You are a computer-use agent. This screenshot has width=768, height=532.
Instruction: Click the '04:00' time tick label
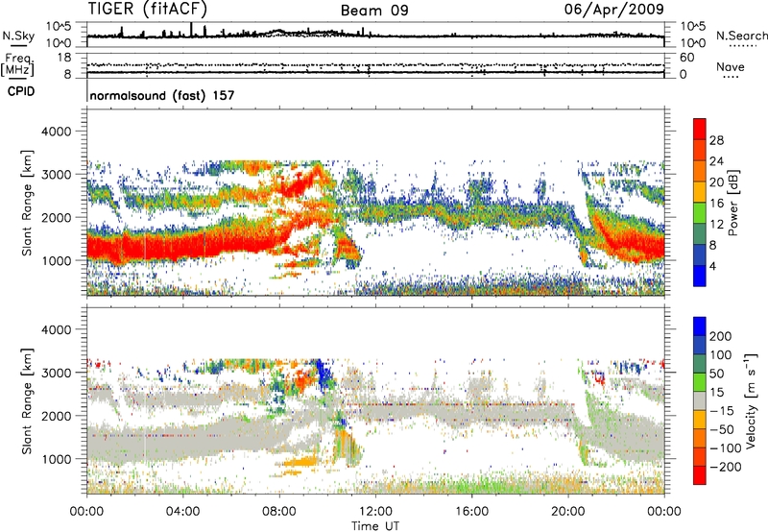183,512
